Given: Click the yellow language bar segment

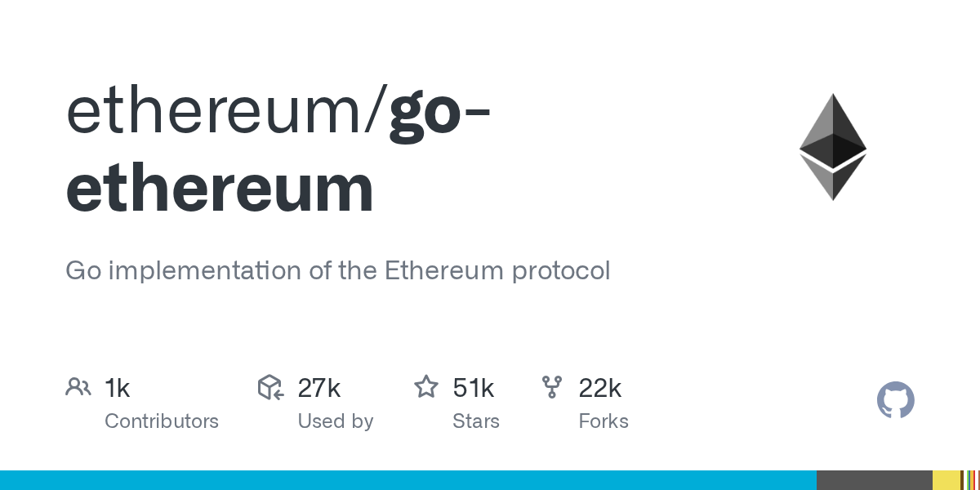Looking at the screenshot, I should click(946, 480).
